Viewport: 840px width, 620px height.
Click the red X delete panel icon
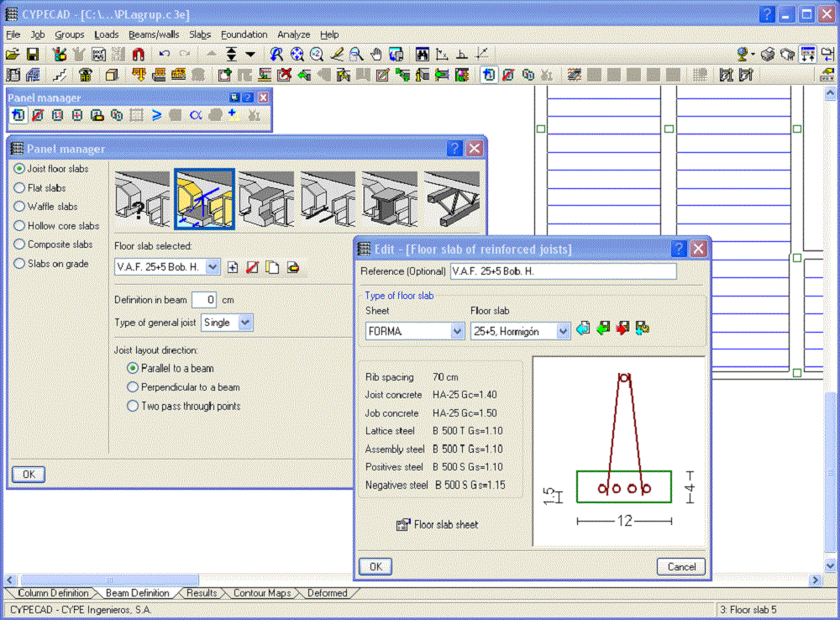coord(285,75)
